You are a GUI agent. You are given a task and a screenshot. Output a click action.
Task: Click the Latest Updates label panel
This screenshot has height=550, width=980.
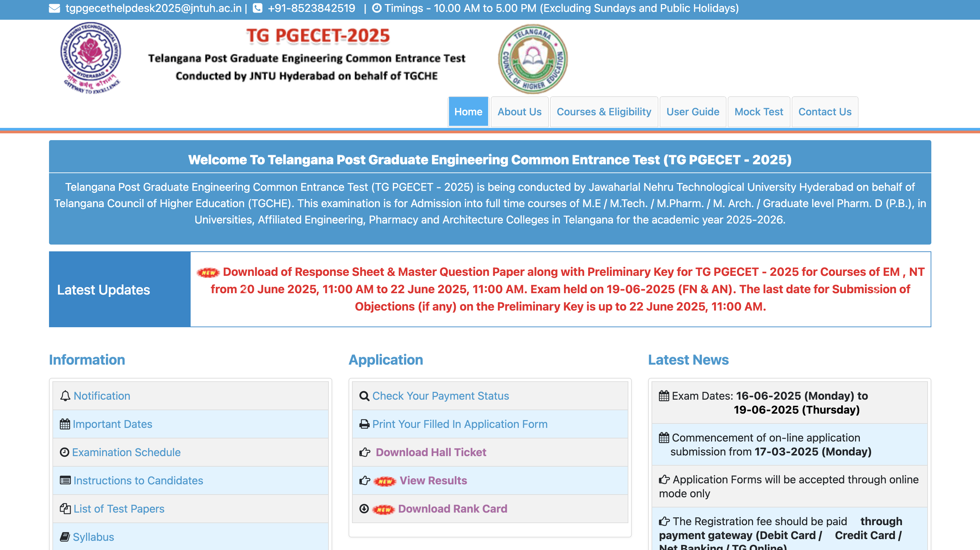[x=119, y=289]
